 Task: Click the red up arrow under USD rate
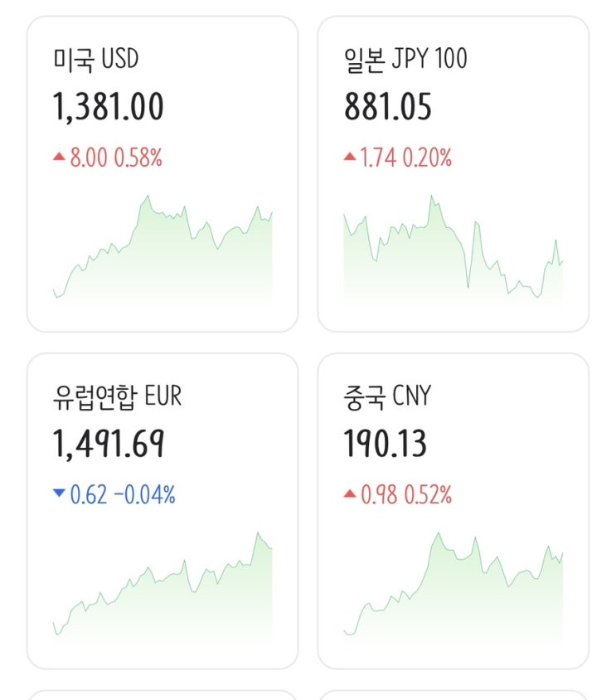(x=59, y=157)
